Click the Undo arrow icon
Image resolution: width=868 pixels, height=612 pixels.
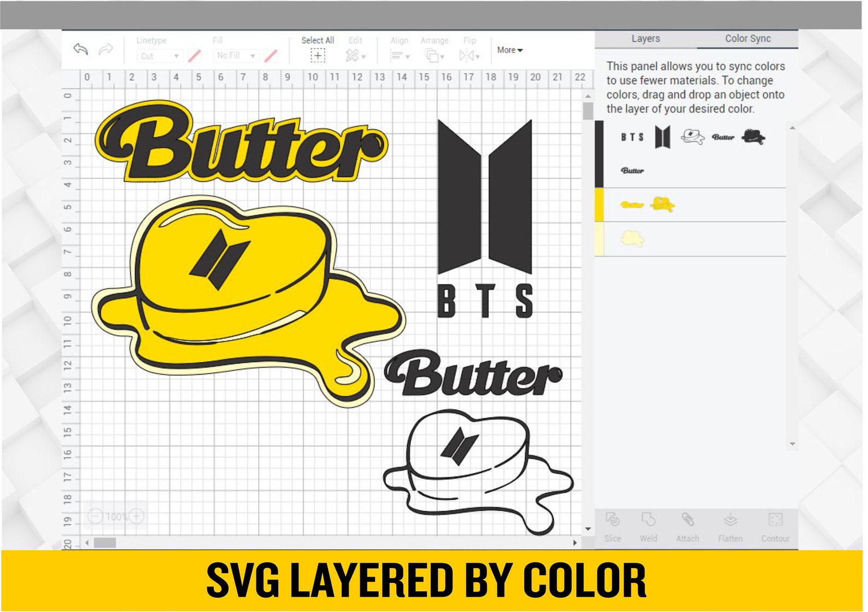[80, 49]
